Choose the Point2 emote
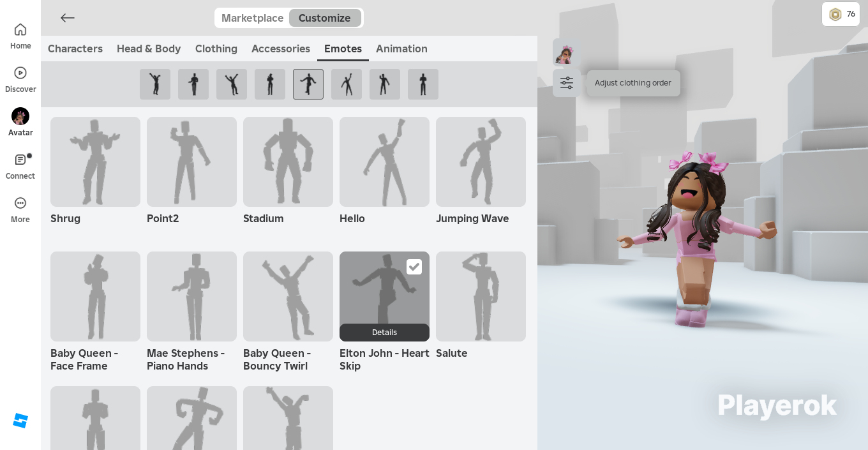This screenshot has height=450, width=868. point(191,161)
